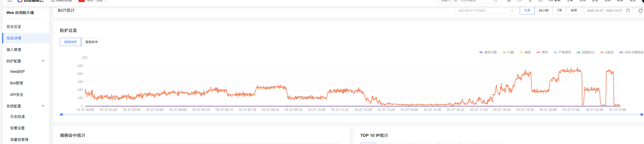Click the QR code icon in header
Image resolution: width=644 pixels, height=144 pixels.
tap(509, 1)
